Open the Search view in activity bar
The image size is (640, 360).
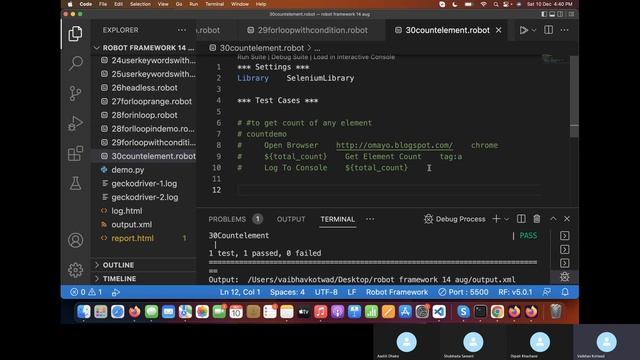75,63
